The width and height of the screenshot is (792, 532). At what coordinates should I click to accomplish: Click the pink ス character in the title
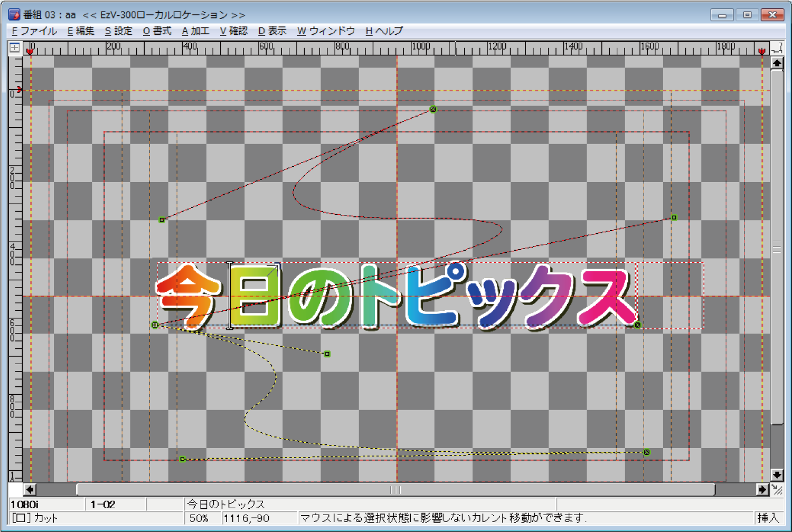pos(606,297)
